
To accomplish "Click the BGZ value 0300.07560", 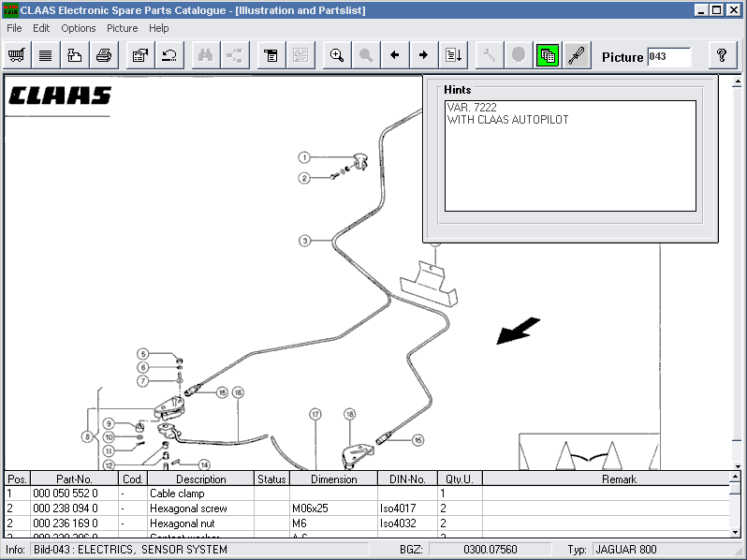I will tap(491, 550).
